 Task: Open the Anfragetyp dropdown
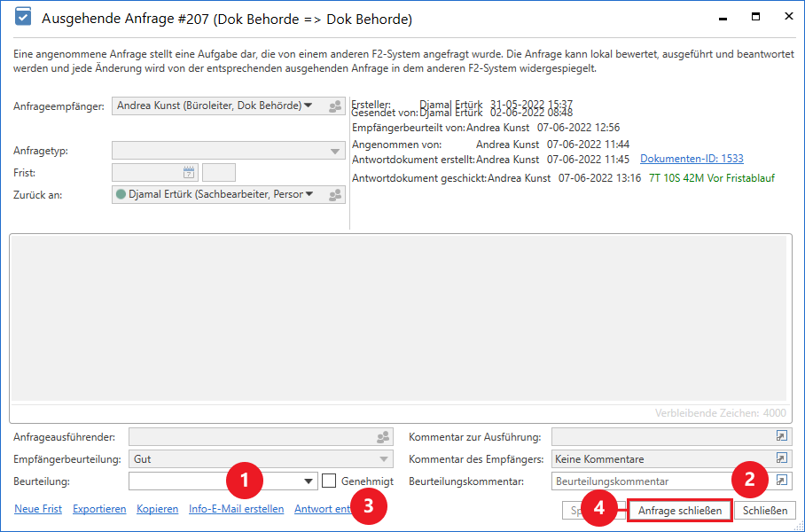pyautogui.click(x=334, y=152)
